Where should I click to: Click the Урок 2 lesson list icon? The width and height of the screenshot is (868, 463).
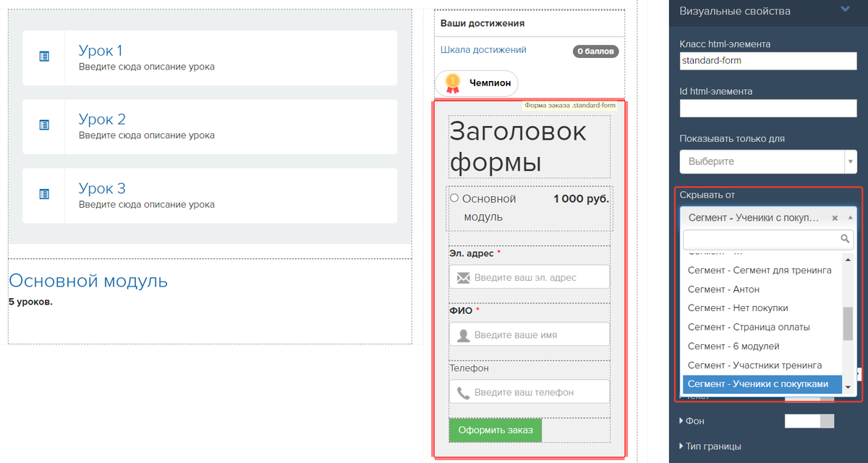pos(44,125)
